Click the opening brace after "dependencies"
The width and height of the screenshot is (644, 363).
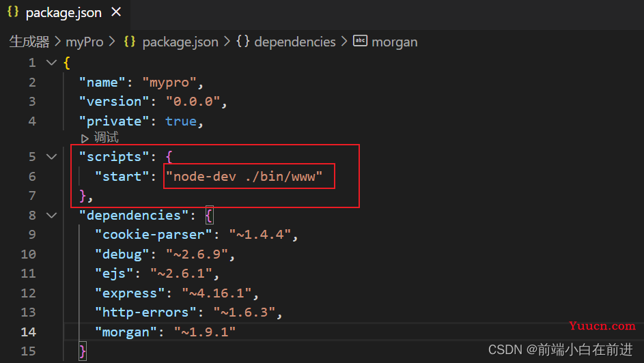click(x=209, y=216)
